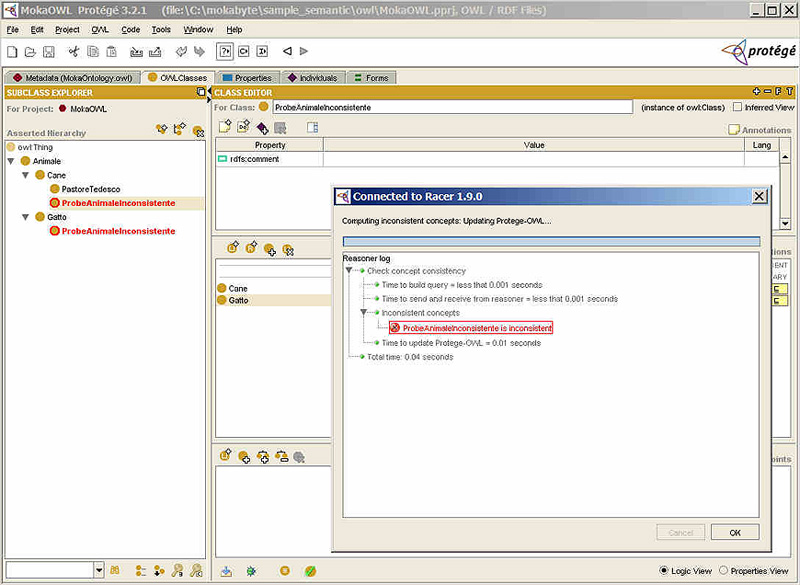The width and height of the screenshot is (800, 585).
Task: Click the Paste clipboard icon
Action: (x=111, y=52)
